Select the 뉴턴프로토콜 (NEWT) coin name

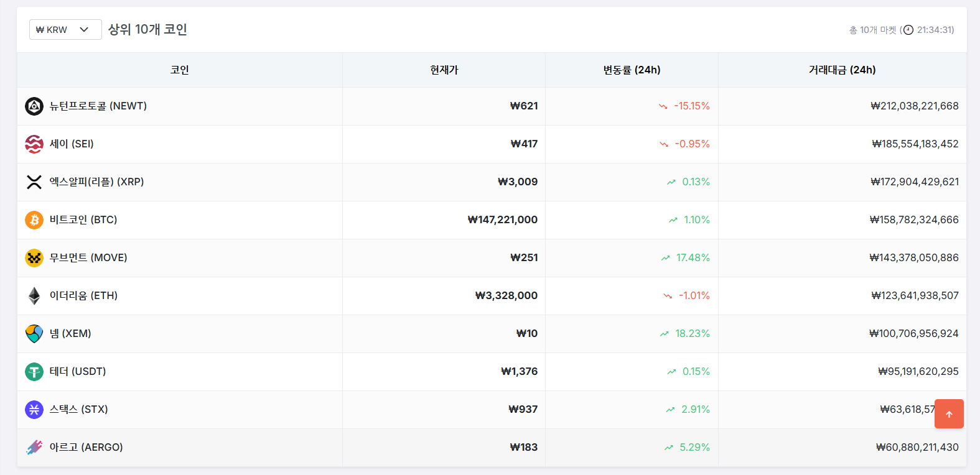coord(98,106)
